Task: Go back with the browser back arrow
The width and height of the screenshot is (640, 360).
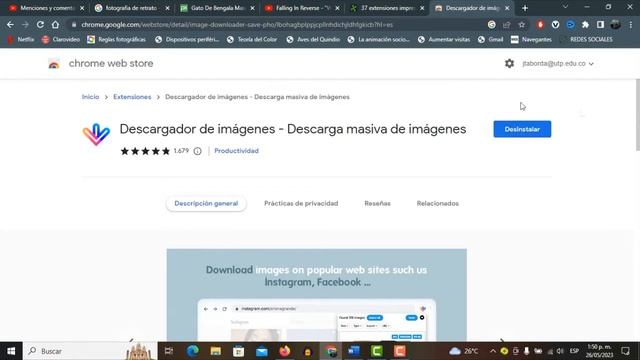Action: click(x=10, y=25)
